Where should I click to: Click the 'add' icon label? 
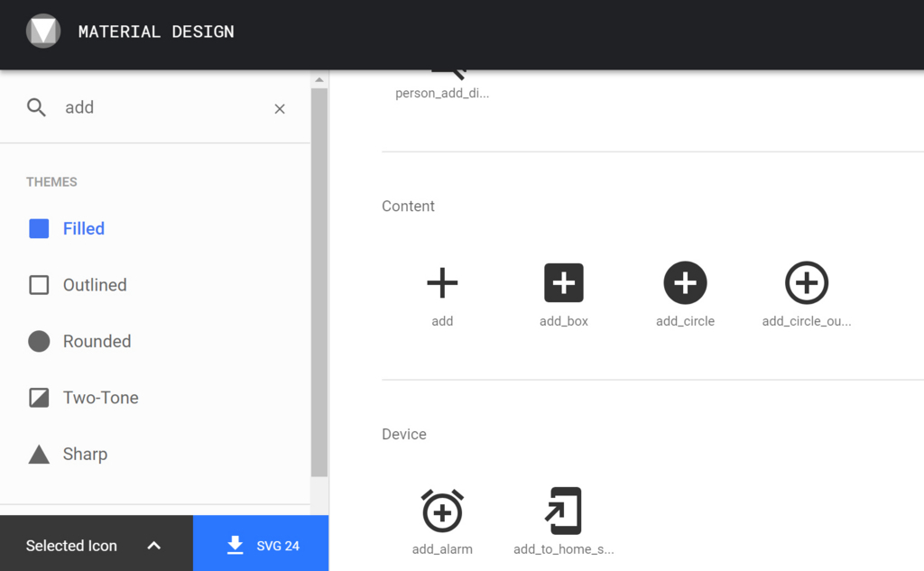(442, 321)
